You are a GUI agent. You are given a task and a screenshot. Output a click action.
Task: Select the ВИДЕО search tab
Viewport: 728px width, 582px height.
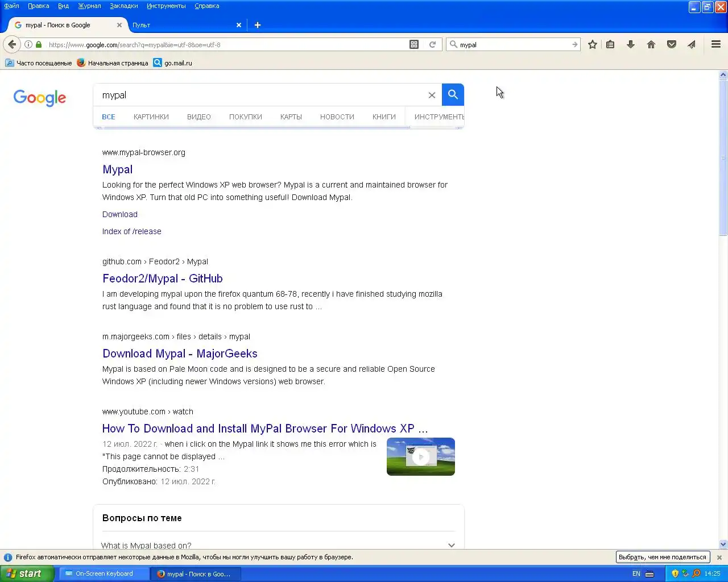pos(199,117)
